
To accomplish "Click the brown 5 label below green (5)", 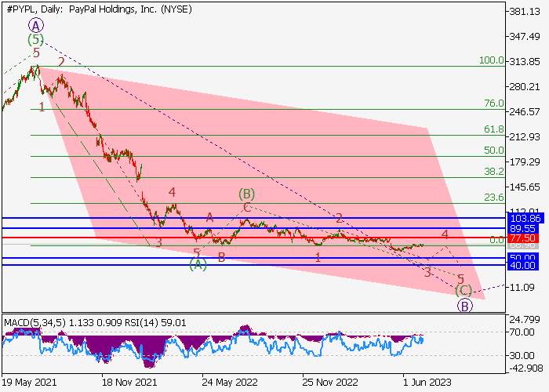I will click(36, 53).
